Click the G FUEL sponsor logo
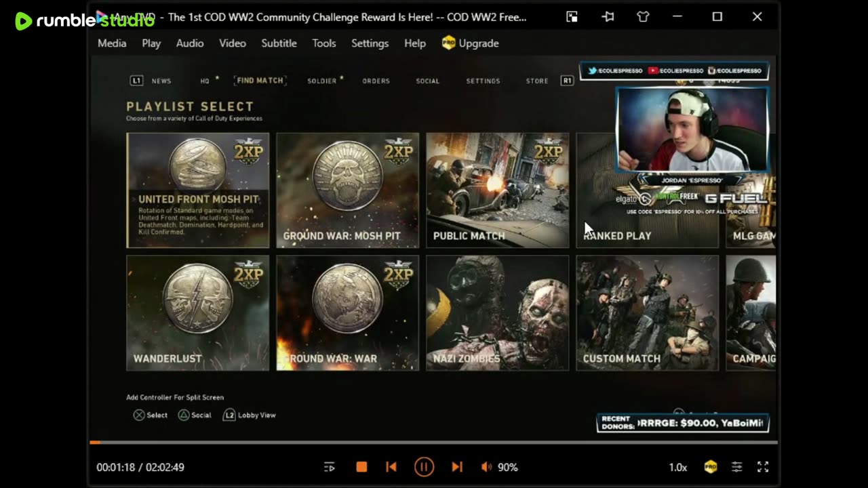The height and width of the screenshot is (488, 868). click(x=736, y=199)
